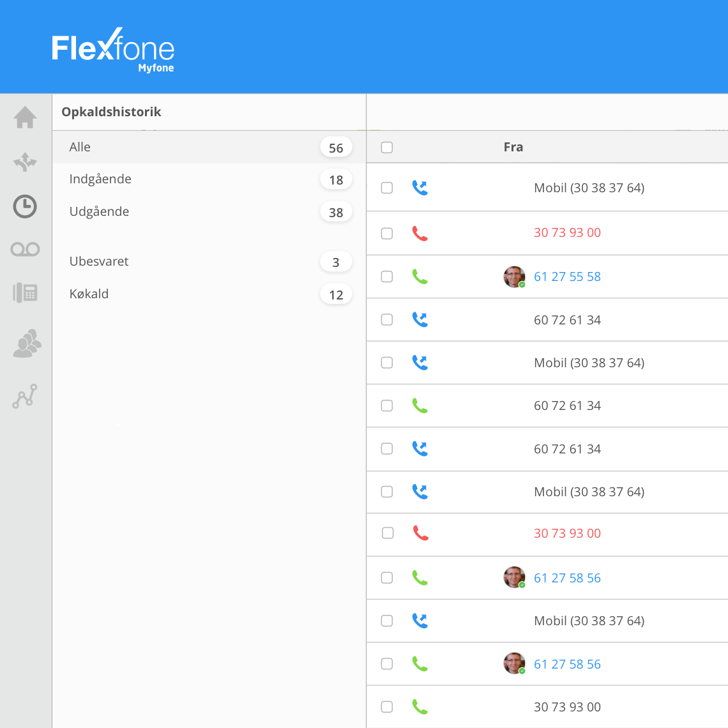728x728 pixels.
Task: Click outgoing icon on last Mobil (30 38 37 64) row
Action: (420, 621)
